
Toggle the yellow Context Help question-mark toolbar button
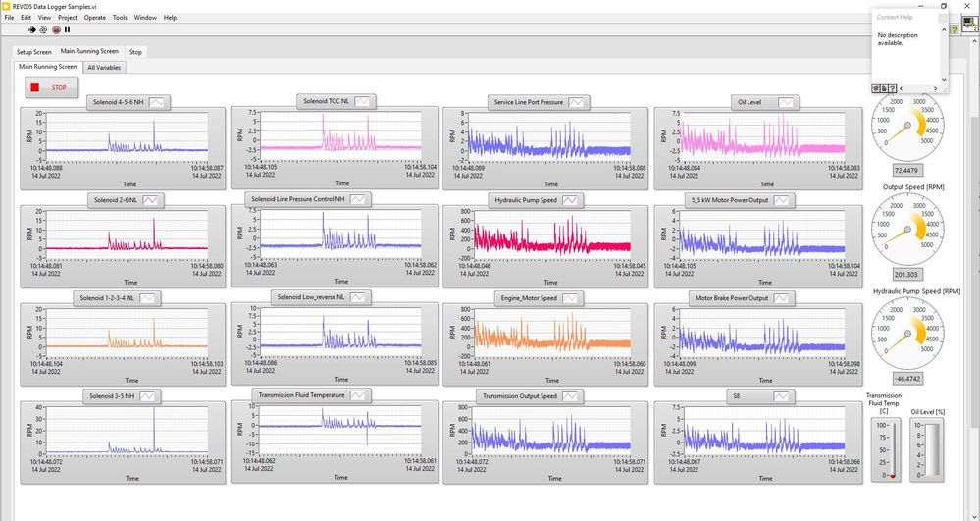tap(954, 28)
